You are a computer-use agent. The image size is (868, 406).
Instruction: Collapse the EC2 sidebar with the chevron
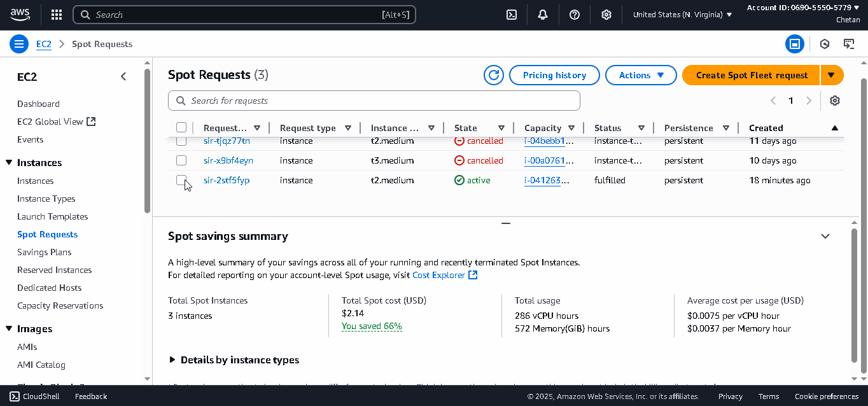coord(123,76)
